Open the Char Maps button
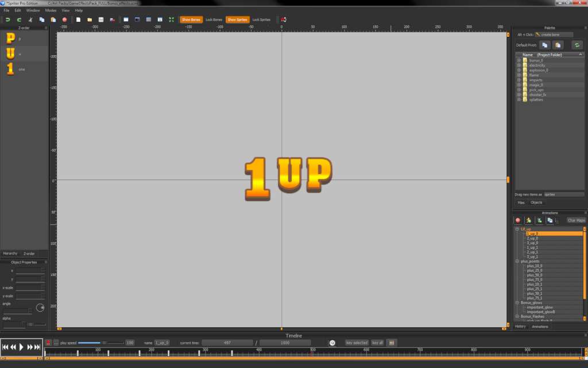Screen dimensions: 588x368 [575, 220]
